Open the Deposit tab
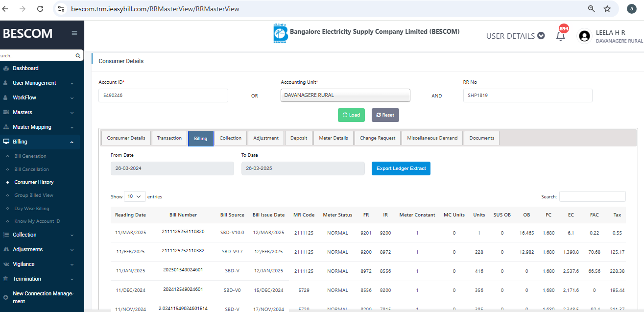This screenshot has width=644, height=312. pos(299,138)
